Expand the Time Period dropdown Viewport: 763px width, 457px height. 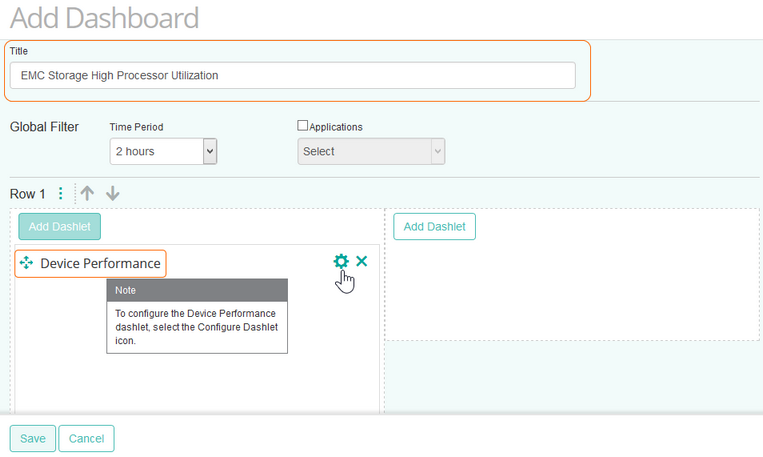[163, 151]
